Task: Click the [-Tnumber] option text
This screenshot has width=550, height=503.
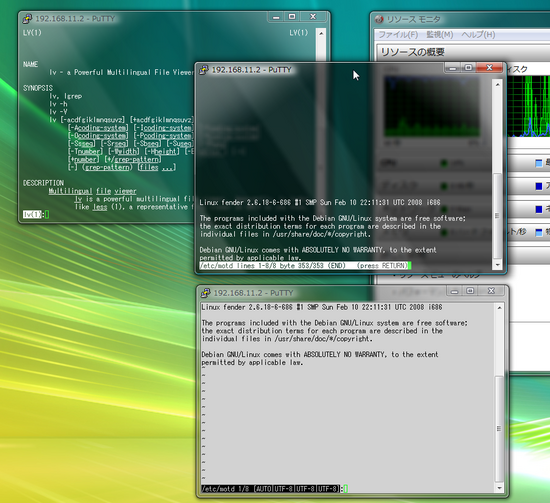Action: (x=85, y=152)
